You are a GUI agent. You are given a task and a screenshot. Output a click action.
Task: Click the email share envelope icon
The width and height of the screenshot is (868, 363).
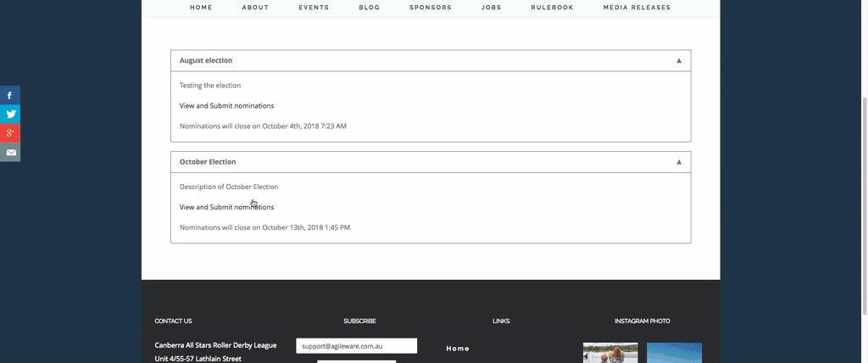[10, 153]
